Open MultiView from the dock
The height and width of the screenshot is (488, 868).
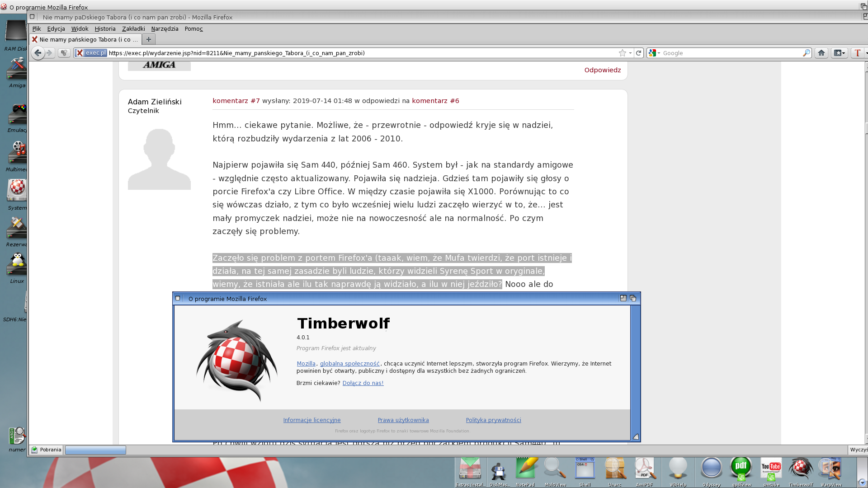point(555,472)
